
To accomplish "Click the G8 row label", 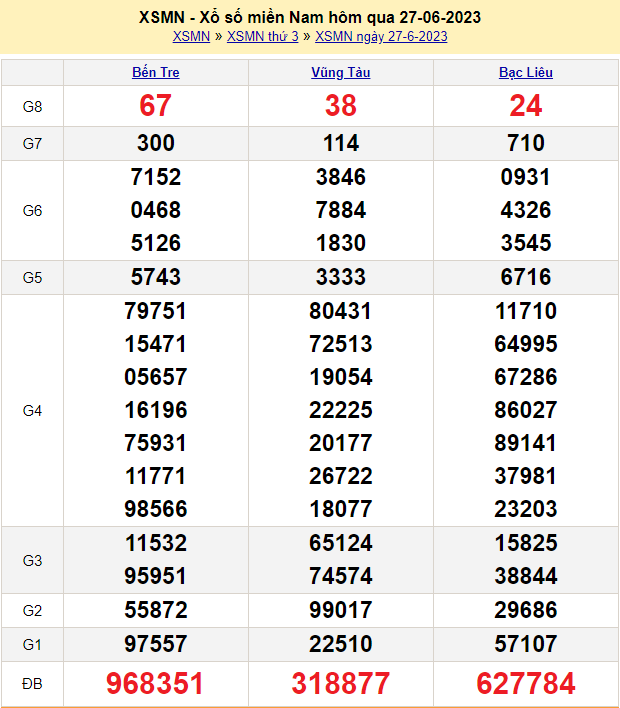I will (x=32, y=106).
